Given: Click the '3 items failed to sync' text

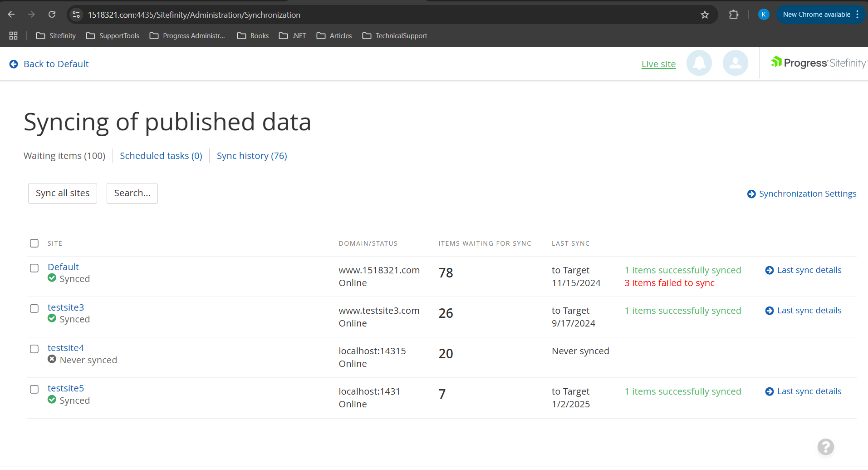Looking at the screenshot, I should click(x=669, y=283).
